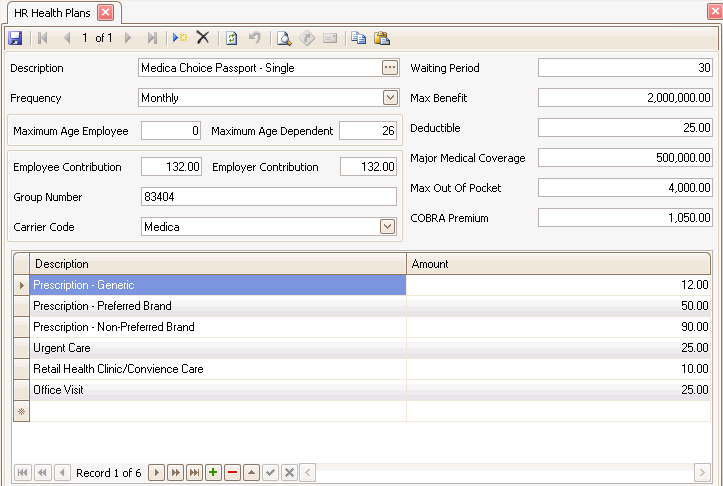The image size is (723, 486).
Task: Click the Save icon in the toolbar
Action: (15, 38)
